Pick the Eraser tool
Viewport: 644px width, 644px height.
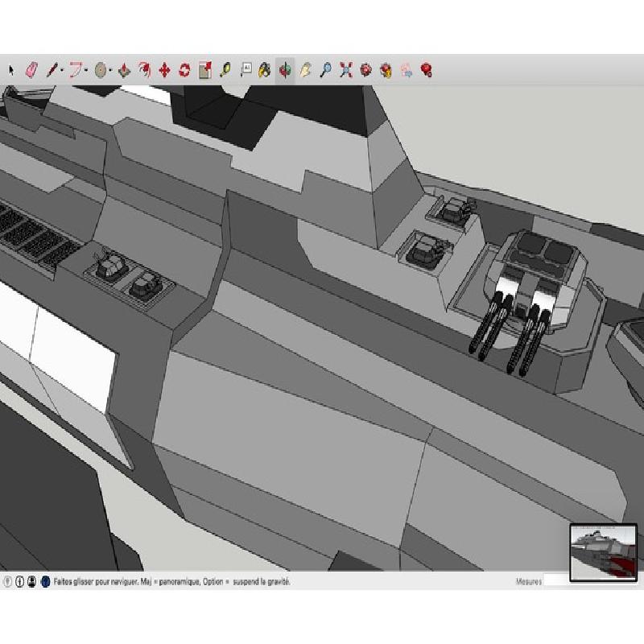click(x=31, y=70)
